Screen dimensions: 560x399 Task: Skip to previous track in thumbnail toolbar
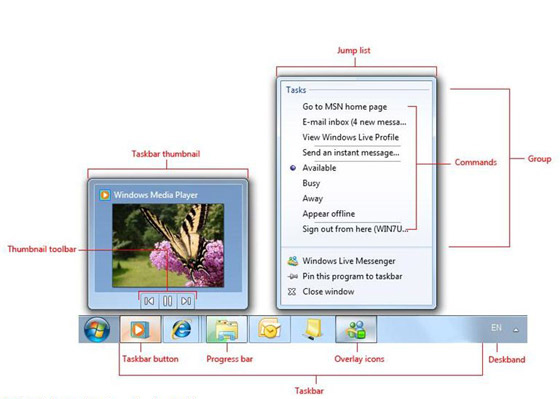[x=149, y=301]
